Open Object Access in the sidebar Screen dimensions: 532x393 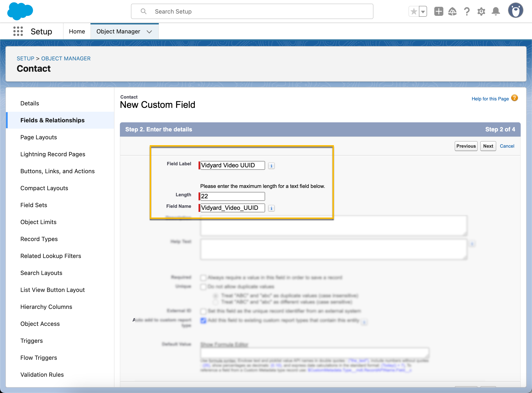(x=60, y=324)
